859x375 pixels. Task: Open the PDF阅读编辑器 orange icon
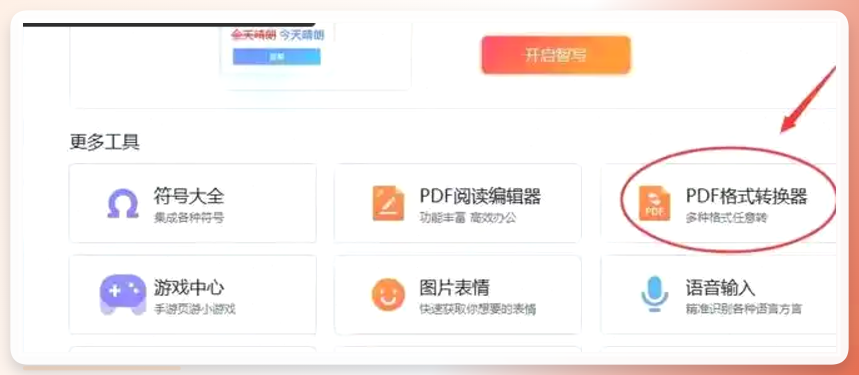point(388,203)
